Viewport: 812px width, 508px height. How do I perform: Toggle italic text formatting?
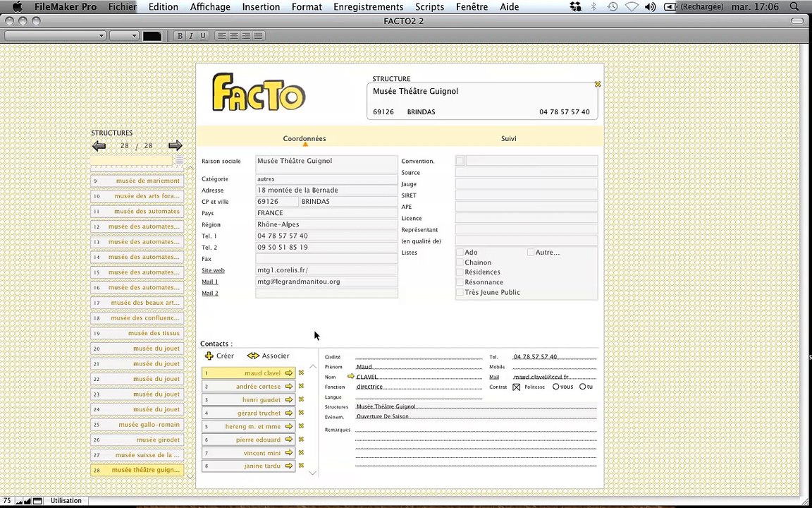(x=191, y=36)
